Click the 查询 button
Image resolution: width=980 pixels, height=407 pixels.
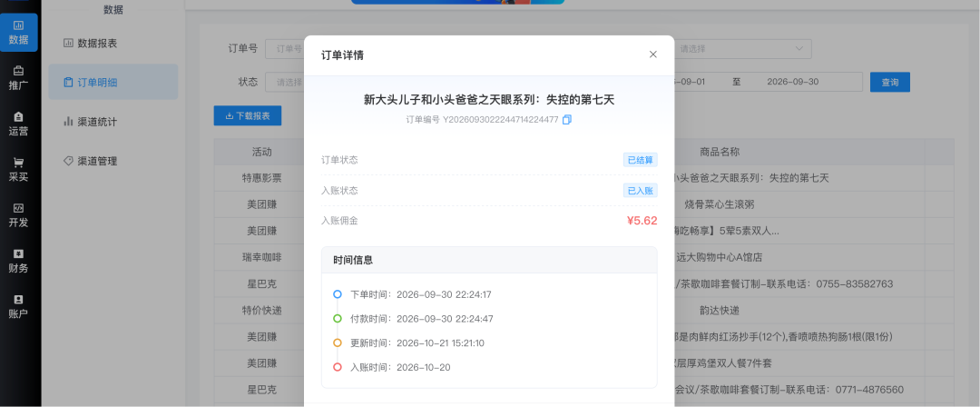pyautogui.click(x=890, y=82)
